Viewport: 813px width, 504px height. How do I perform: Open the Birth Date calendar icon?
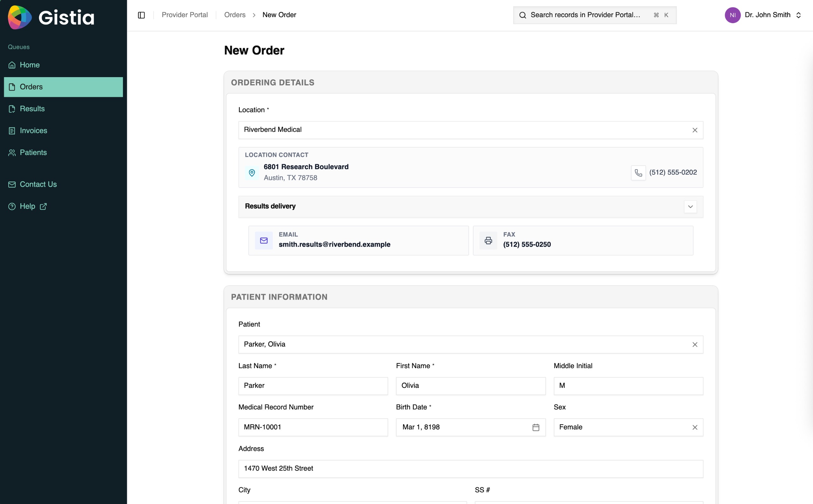coord(535,427)
